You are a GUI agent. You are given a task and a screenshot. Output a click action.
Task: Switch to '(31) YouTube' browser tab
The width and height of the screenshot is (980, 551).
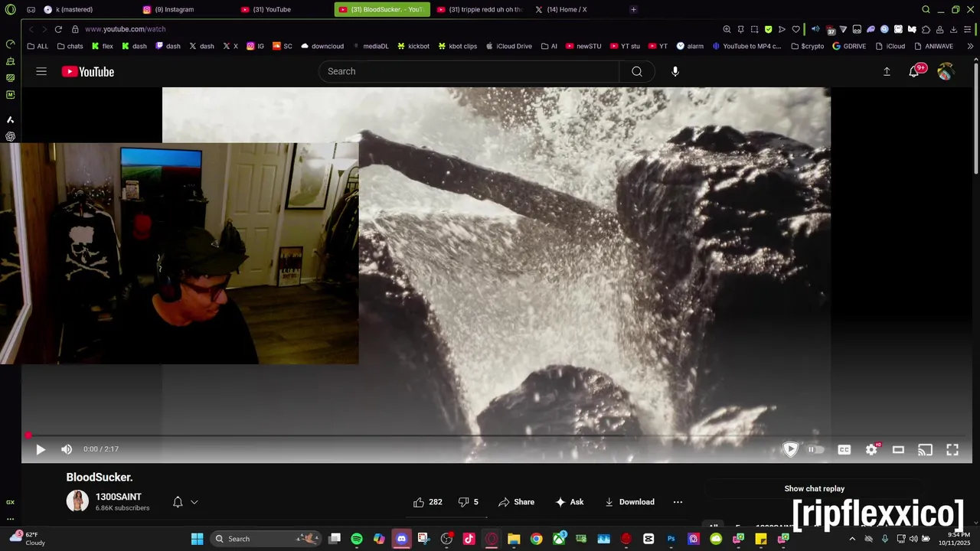[x=283, y=9]
